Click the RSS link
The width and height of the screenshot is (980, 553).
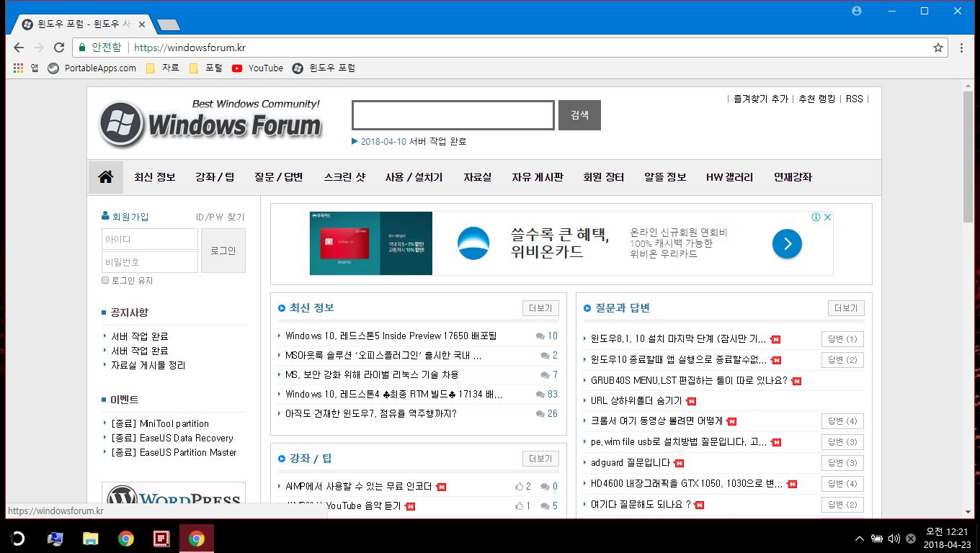coord(855,99)
